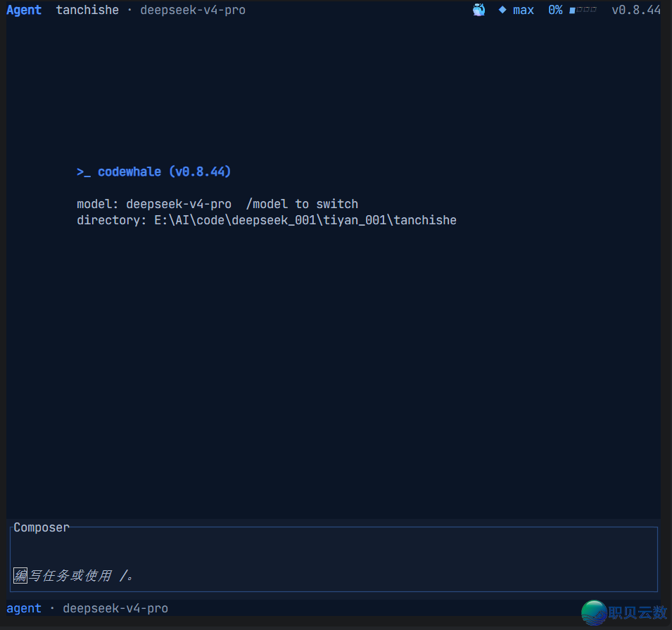
Task: Click the whale mascot icon in header
Action: click(x=478, y=9)
